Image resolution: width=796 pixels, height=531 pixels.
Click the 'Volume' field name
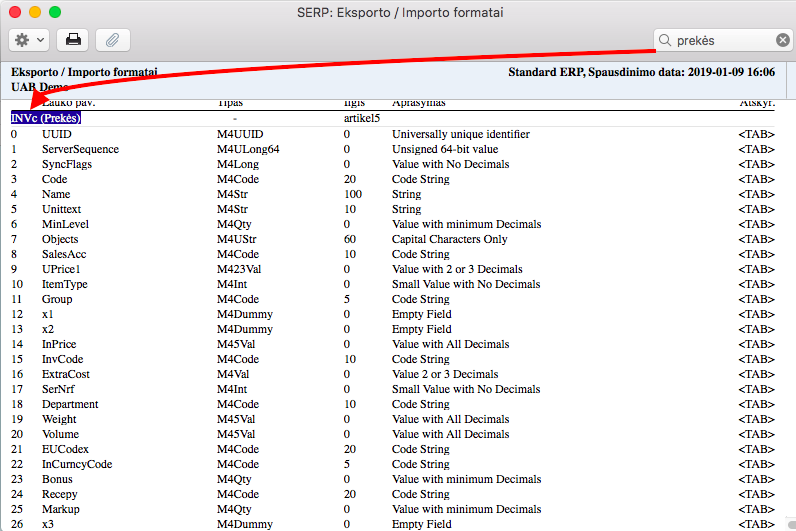(60, 435)
